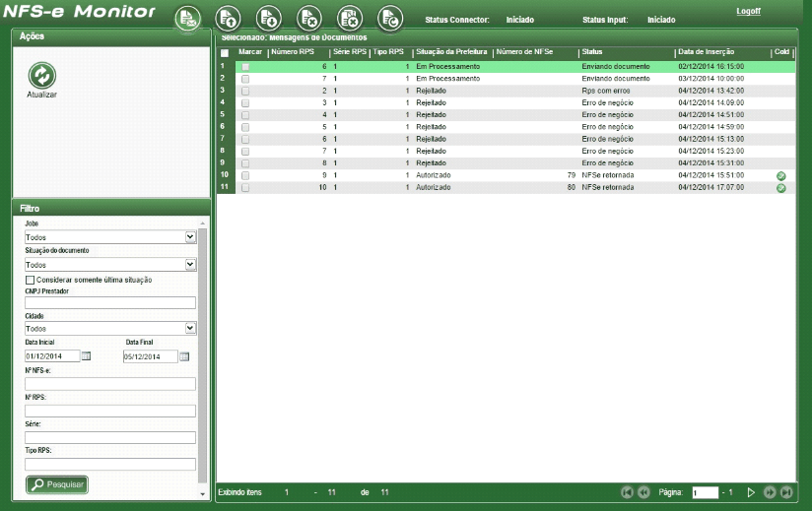812x511 pixels.
Task: Click Status Connector Iniciado value
Action: (520, 20)
